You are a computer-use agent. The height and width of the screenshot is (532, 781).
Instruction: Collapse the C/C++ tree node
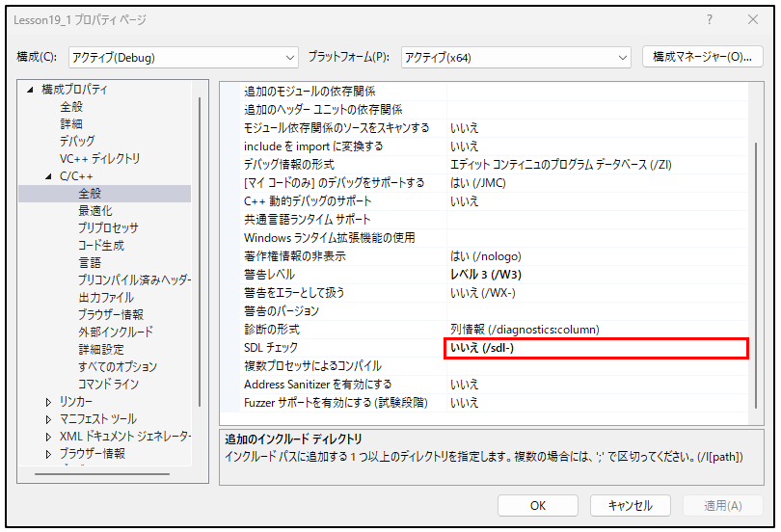coord(49,176)
